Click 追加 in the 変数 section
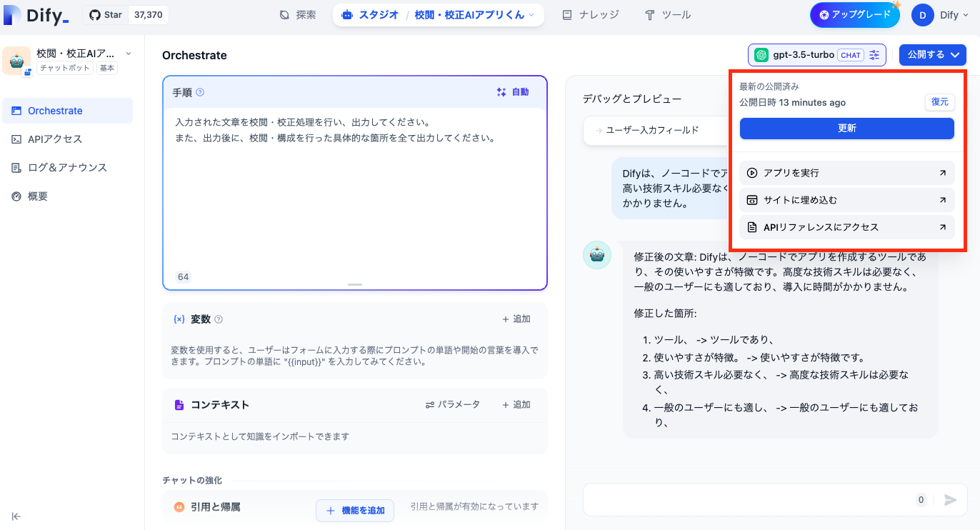The width and height of the screenshot is (980, 530). pos(516,319)
